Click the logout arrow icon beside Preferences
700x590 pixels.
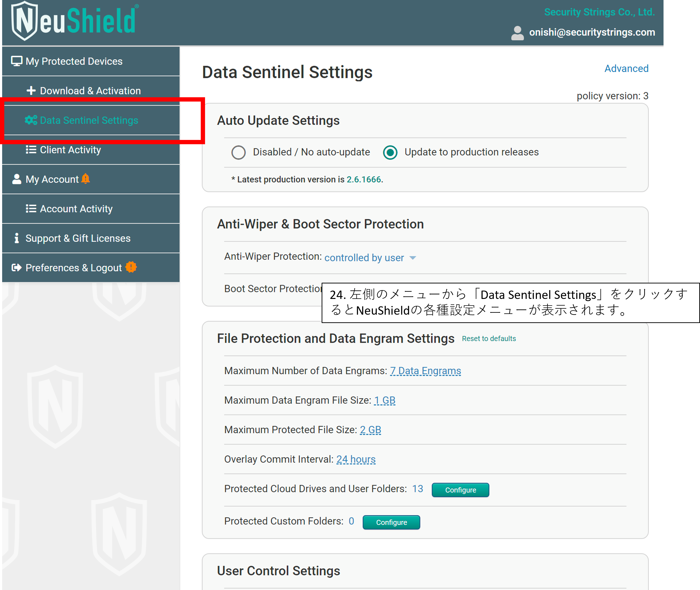pos(16,267)
